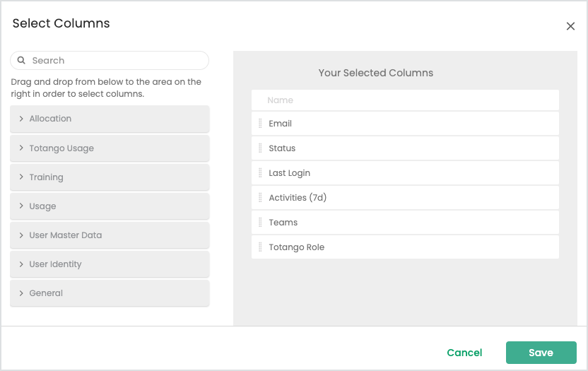Click the Cancel button

464,353
